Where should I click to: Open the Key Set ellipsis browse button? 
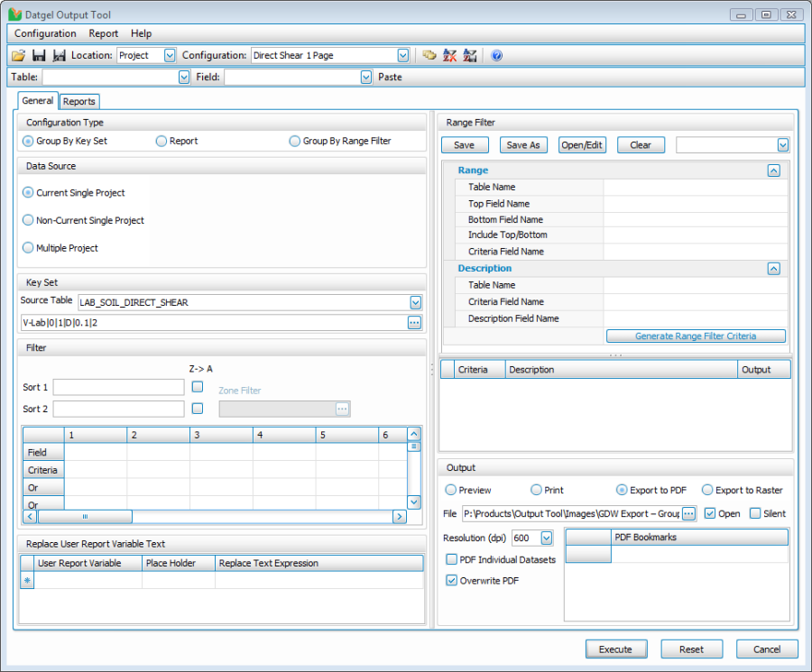click(x=414, y=323)
